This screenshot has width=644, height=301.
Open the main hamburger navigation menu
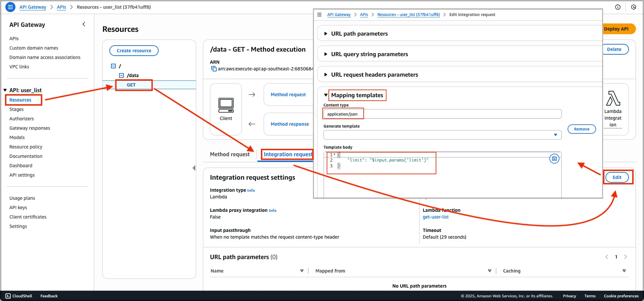click(x=10, y=7)
